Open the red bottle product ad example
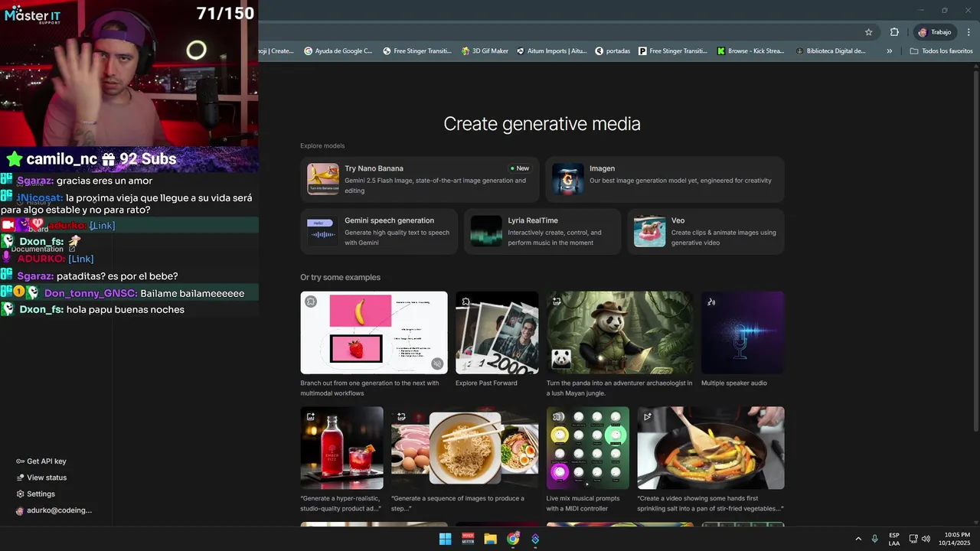This screenshot has width=980, height=551. (x=342, y=448)
